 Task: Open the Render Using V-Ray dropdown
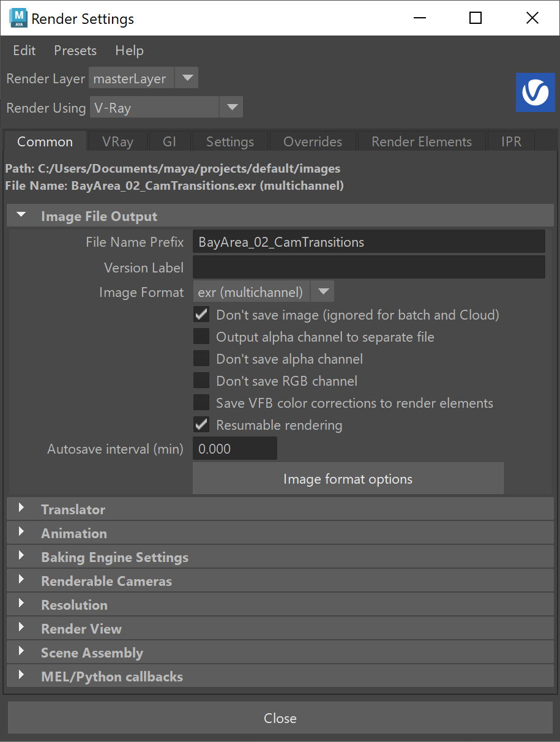[x=166, y=108]
